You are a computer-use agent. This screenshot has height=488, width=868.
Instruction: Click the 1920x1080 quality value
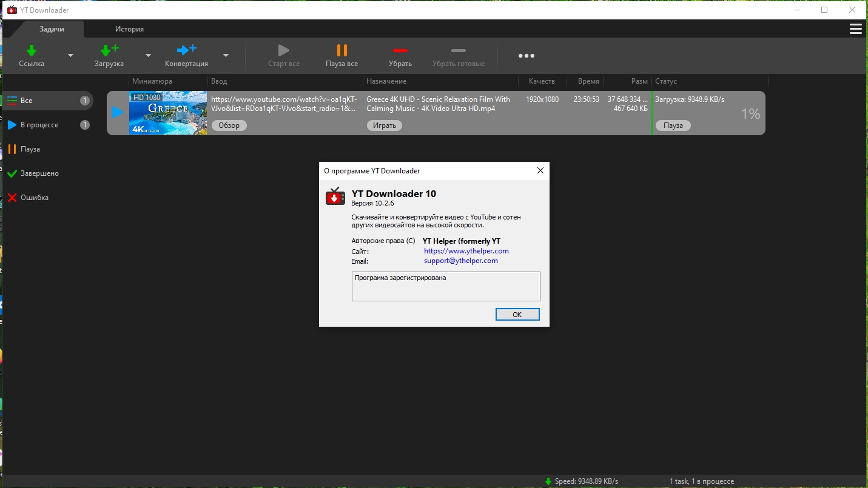pyautogui.click(x=542, y=99)
